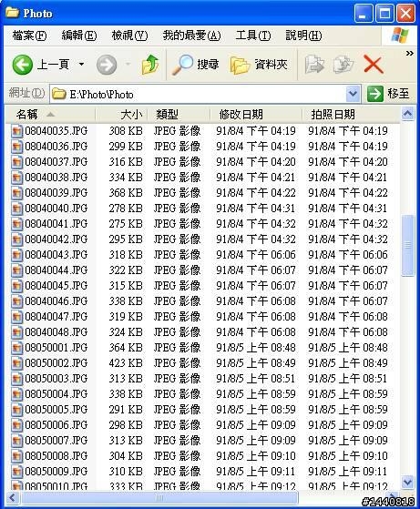Select file icon of 08050002.JPG

(16, 363)
